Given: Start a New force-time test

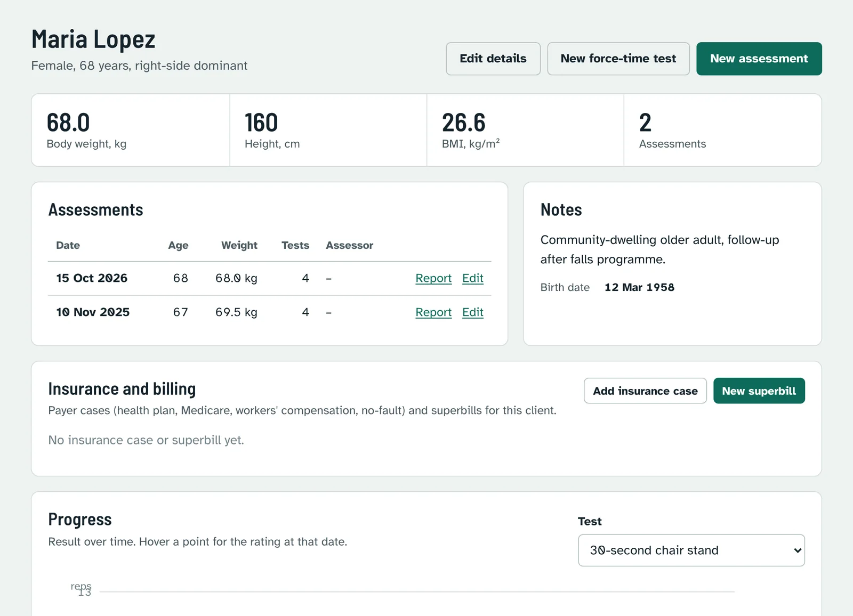Looking at the screenshot, I should [x=618, y=59].
